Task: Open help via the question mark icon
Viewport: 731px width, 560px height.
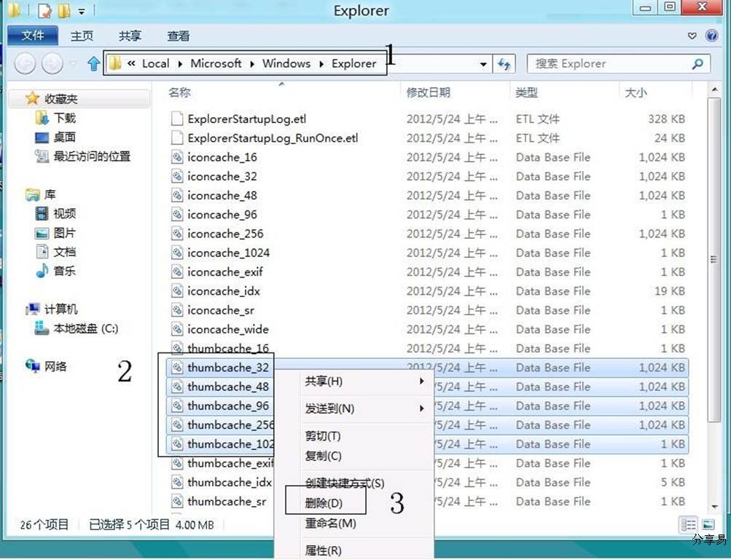Action: (x=711, y=36)
